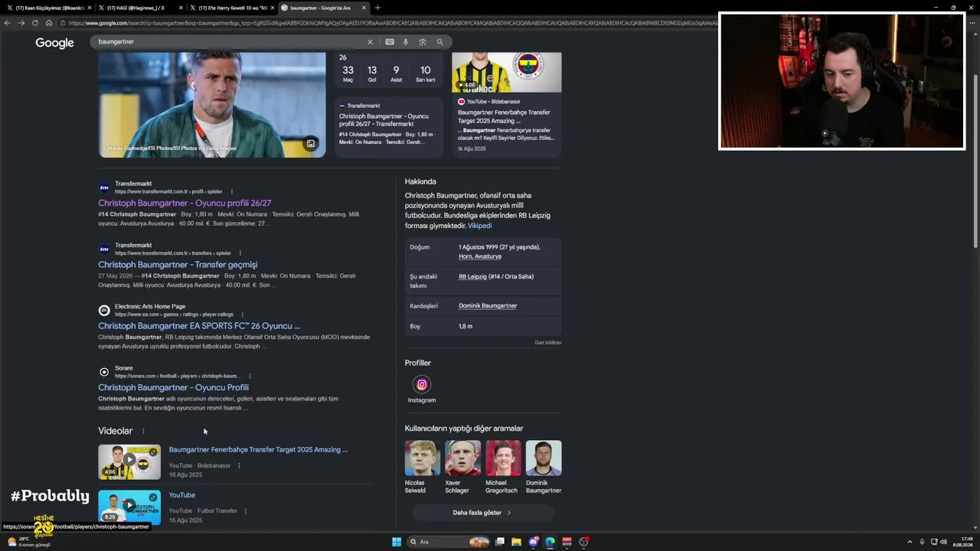Screen dimensions: 980x551
Task: Click the Horn, Avusturya birthplace link
Action: [480, 256]
